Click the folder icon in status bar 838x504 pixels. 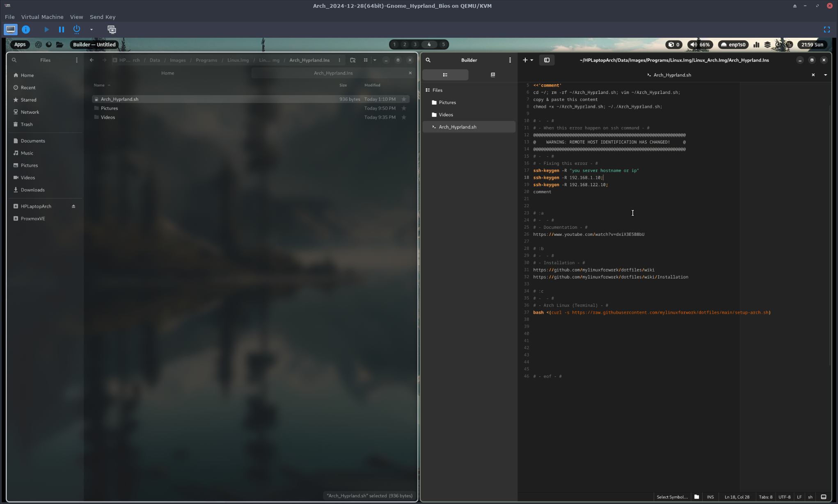[696, 497]
